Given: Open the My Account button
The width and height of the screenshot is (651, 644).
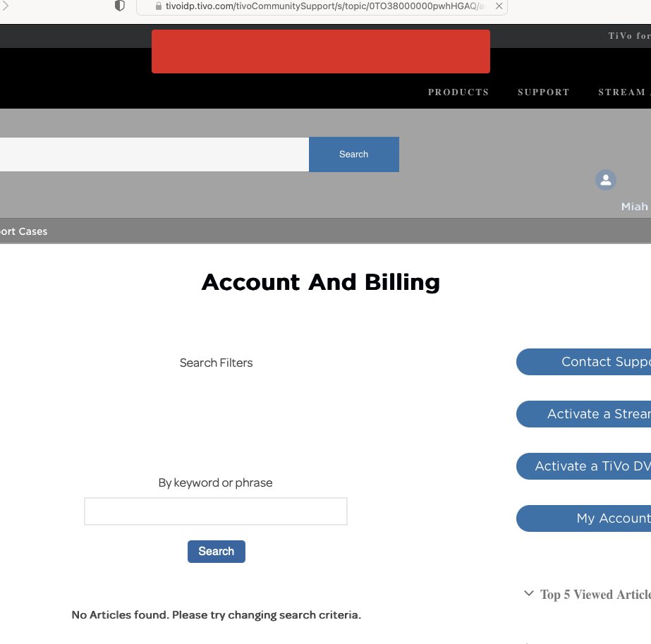Looking at the screenshot, I should tap(584, 518).
